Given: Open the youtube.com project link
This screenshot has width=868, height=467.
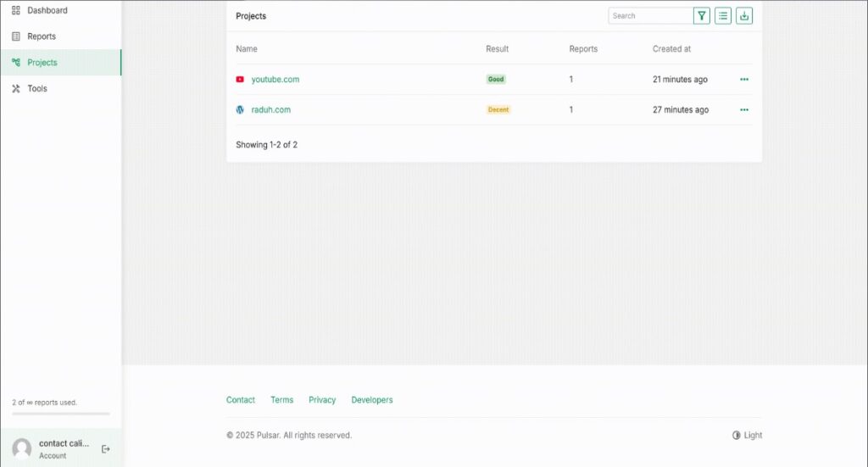Looking at the screenshot, I should coord(275,80).
